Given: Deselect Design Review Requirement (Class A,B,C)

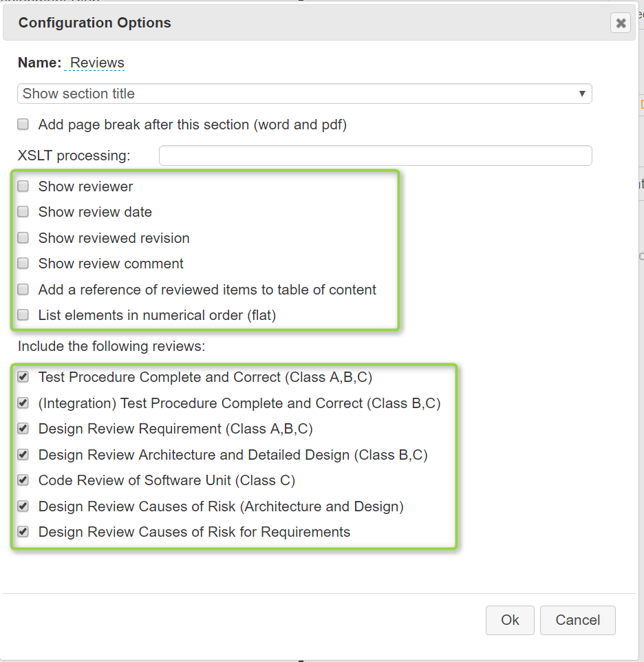Looking at the screenshot, I should click(23, 429).
